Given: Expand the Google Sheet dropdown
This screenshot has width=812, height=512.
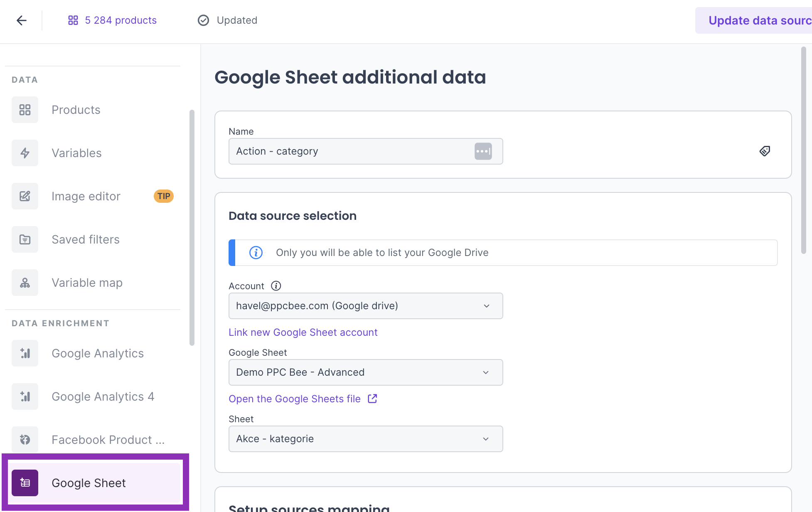Looking at the screenshot, I should [366, 372].
